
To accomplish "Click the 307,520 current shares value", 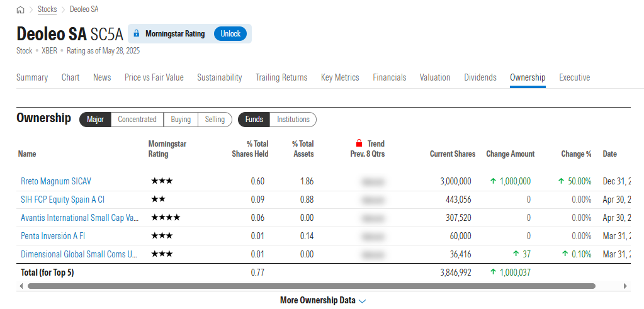I will [458, 218].
